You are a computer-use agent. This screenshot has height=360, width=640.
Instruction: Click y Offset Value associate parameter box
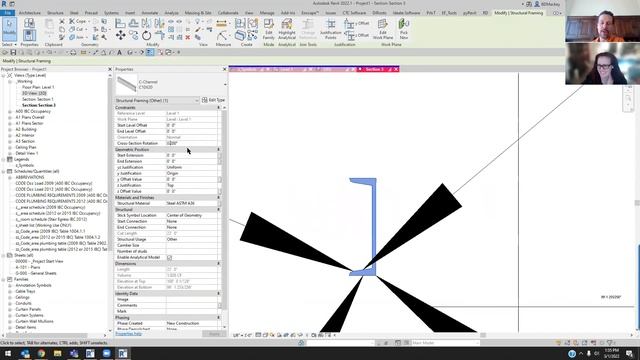tap(220, 179)
